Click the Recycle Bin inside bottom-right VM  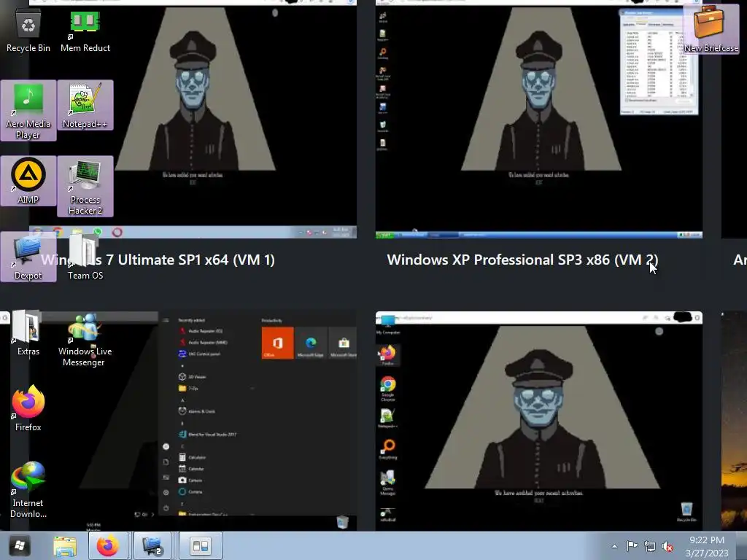tap(686, 512)
